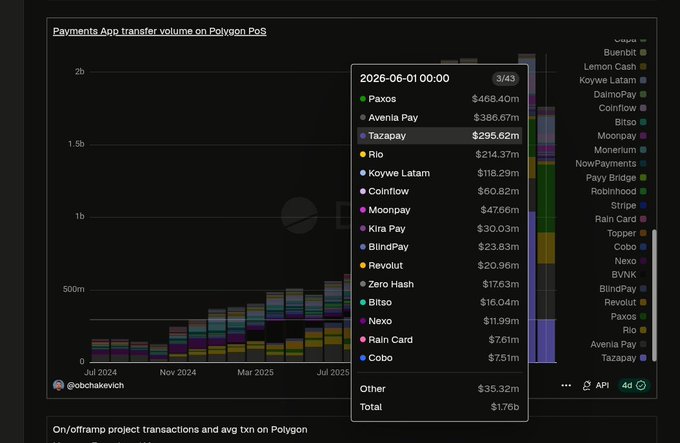Image resolution: width=680 pixels, height=443 pixels.
Task: Toggle Buenbit series in the legend
Action: (625, 52)
